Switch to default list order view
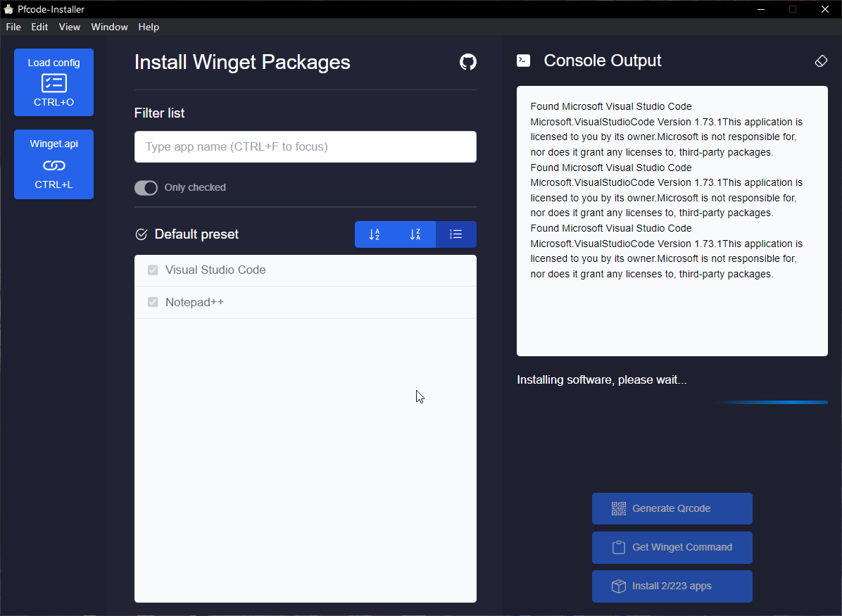Image resolution: width=842 pixels, height=616 pixels. coord(456,234)
